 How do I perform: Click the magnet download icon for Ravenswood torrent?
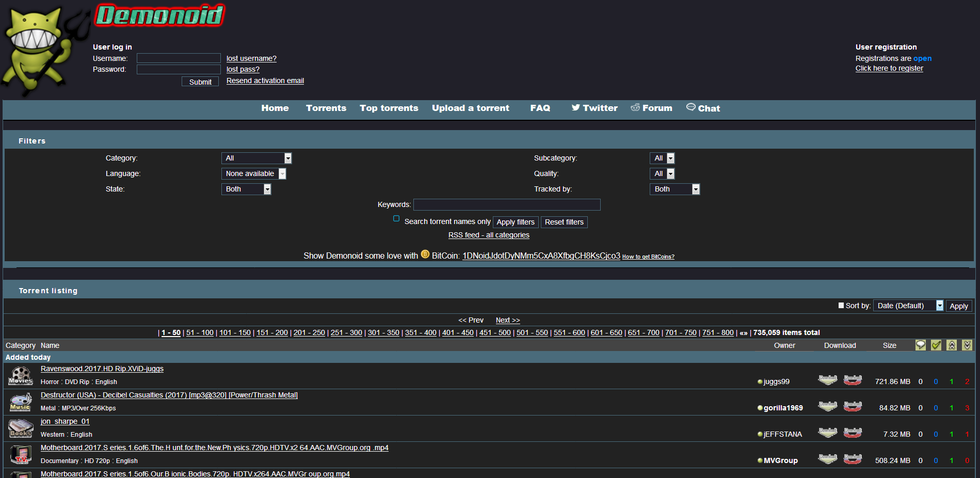pyautogui.click(x=853, y=380)
